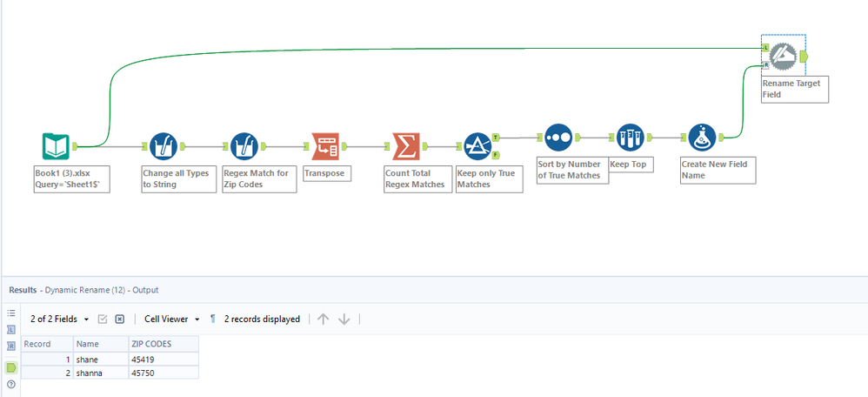Click the Input Data tool's output anchor
This screenshot has width=868, height=397.
pyautogui.click(x=75, y=146)
